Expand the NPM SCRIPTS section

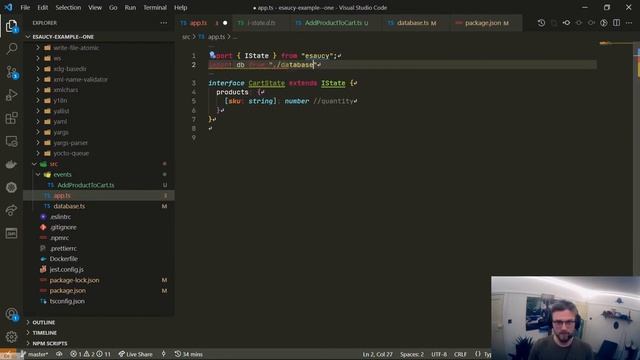coord(99,343)
